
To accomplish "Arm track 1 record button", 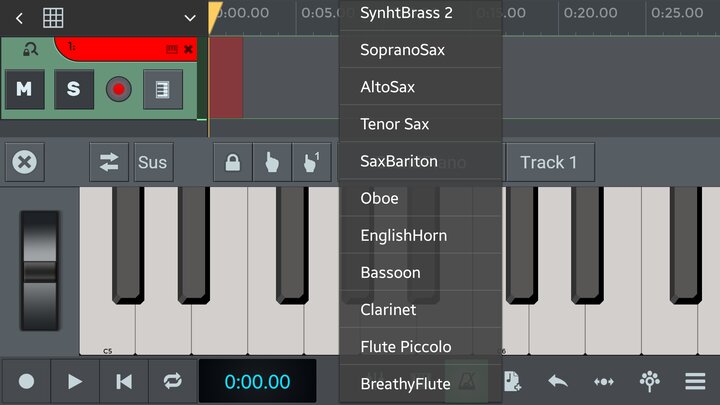I will (118, 89).
